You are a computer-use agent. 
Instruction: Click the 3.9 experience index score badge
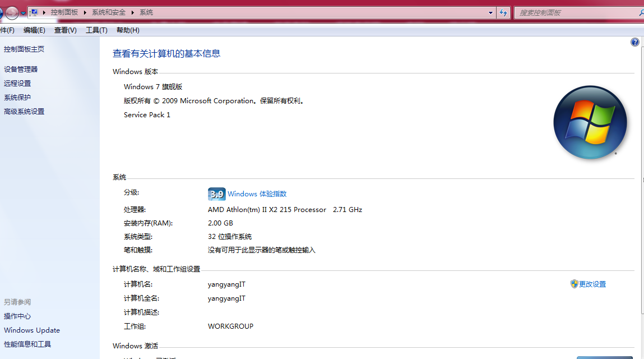pos(216,194)
